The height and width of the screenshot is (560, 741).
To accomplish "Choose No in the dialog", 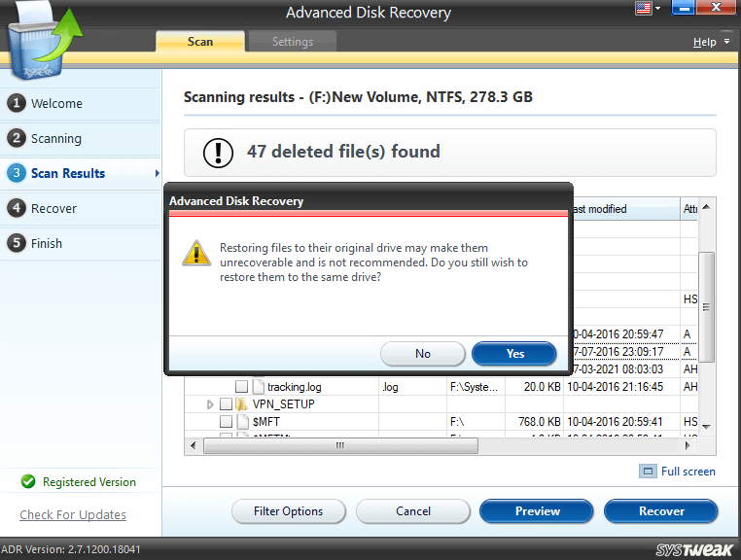I will point(423,354).
